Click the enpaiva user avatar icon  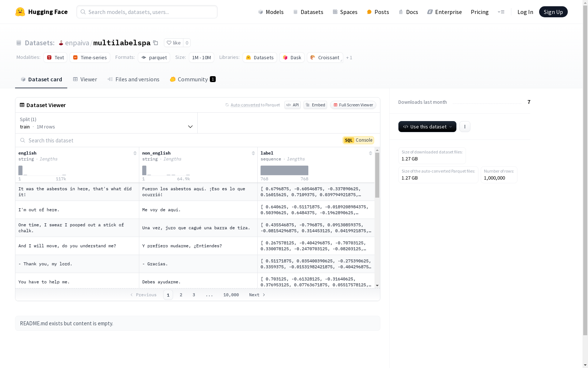61,43
